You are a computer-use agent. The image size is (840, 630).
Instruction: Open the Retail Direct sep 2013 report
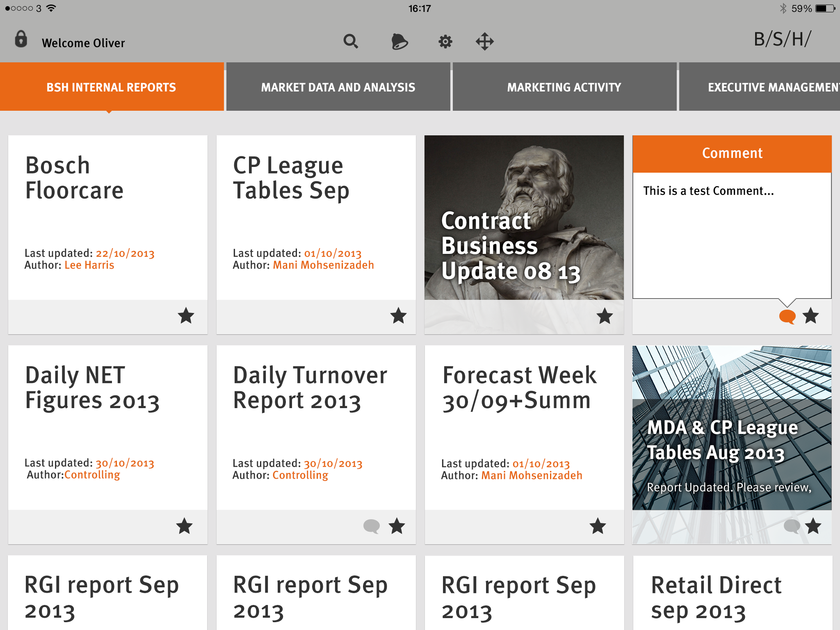(716, 597)
